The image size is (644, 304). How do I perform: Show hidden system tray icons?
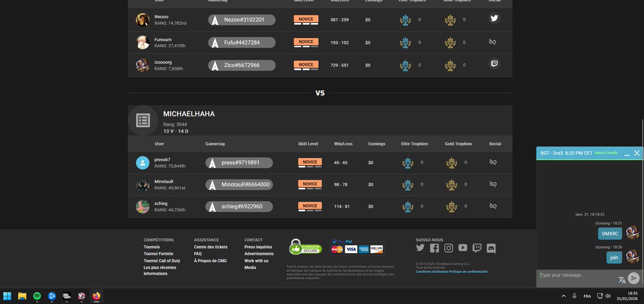pos(563,296)
